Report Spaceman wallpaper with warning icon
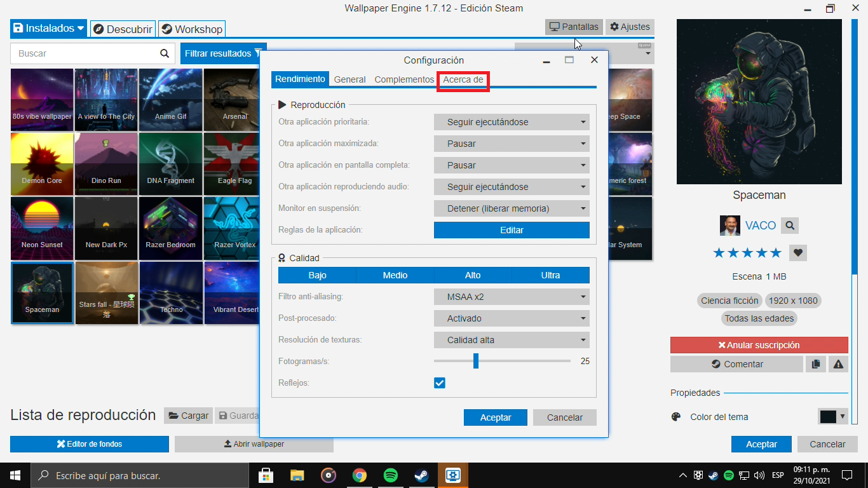The image size is (868, 488). click(x=838, y=364)
